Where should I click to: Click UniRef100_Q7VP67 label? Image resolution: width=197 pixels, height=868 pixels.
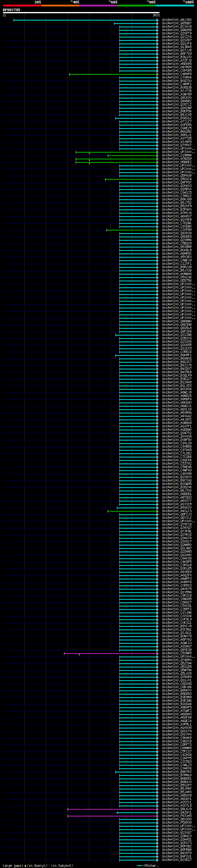coord(177,145)
